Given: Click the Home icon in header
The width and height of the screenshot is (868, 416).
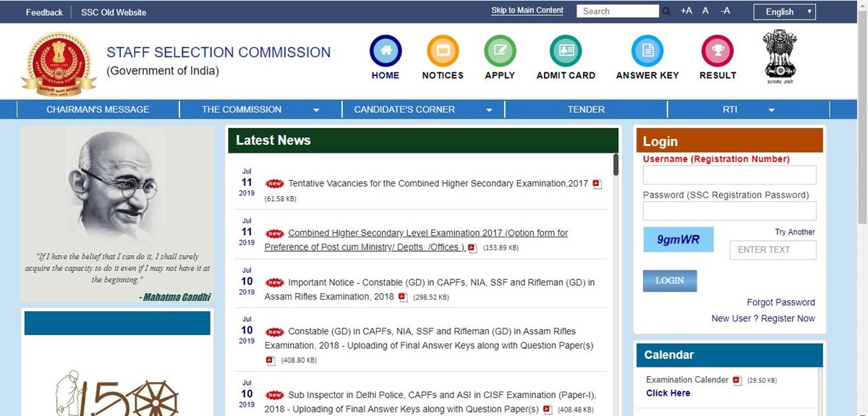Looking at the screenshot, I should pos(386,51).
